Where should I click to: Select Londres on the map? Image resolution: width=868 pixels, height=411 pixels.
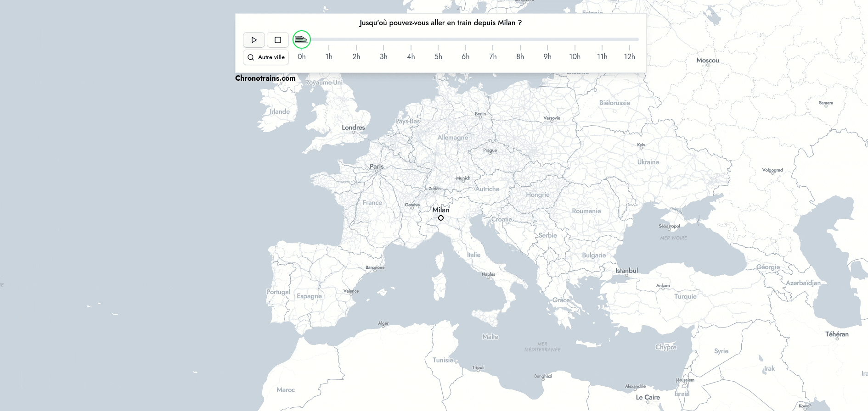pyautogui.click(x=353, y=128)
